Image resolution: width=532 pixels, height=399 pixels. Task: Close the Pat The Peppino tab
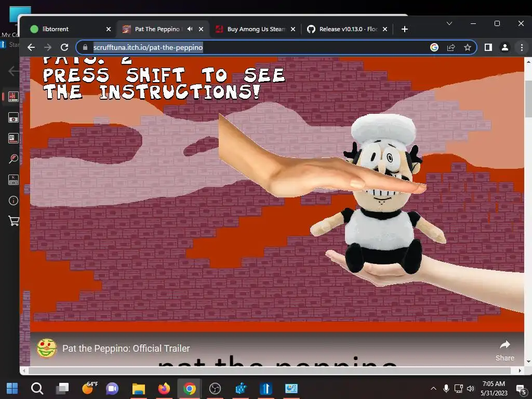(201, 29)
